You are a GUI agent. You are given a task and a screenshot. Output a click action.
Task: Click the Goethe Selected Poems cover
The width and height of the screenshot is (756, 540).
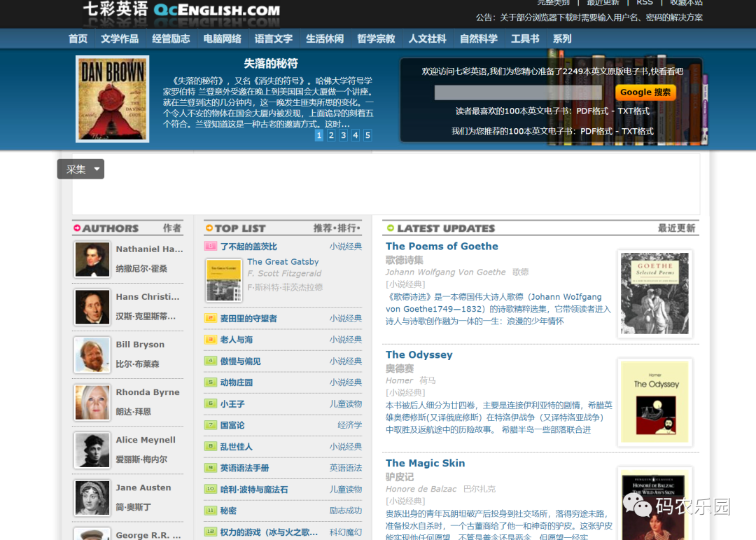[x=654, y=293]
